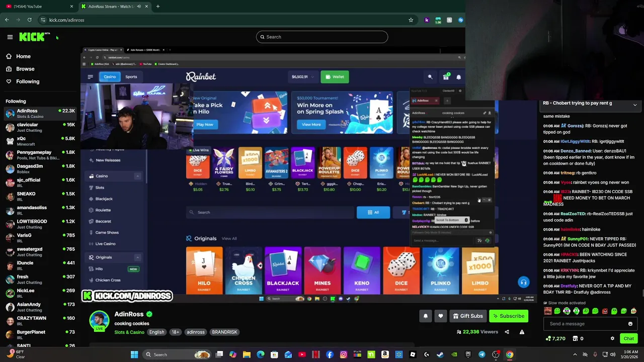Mute the AdinRoss tab audio icon

(138, 7)
